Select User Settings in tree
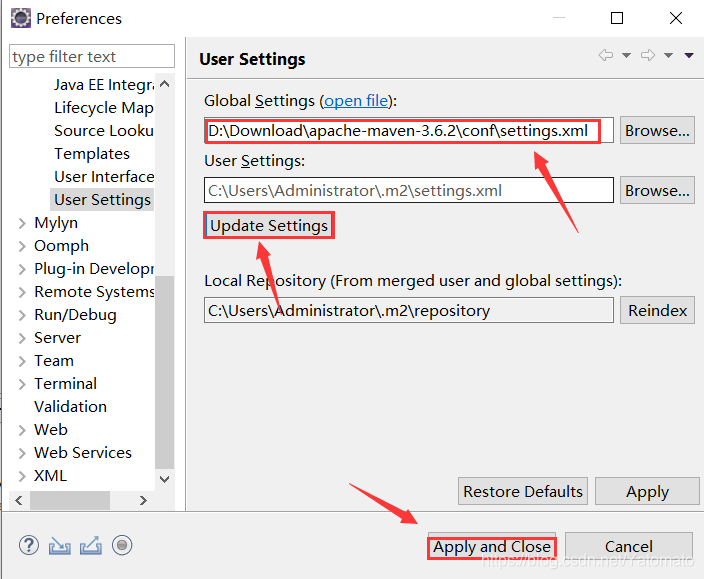 point(102,200)
